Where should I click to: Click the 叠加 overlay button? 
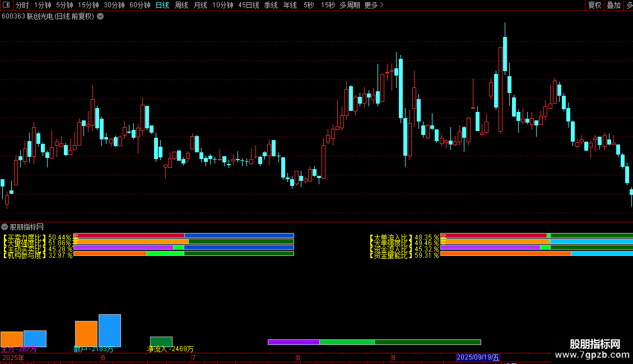[613, 5]
